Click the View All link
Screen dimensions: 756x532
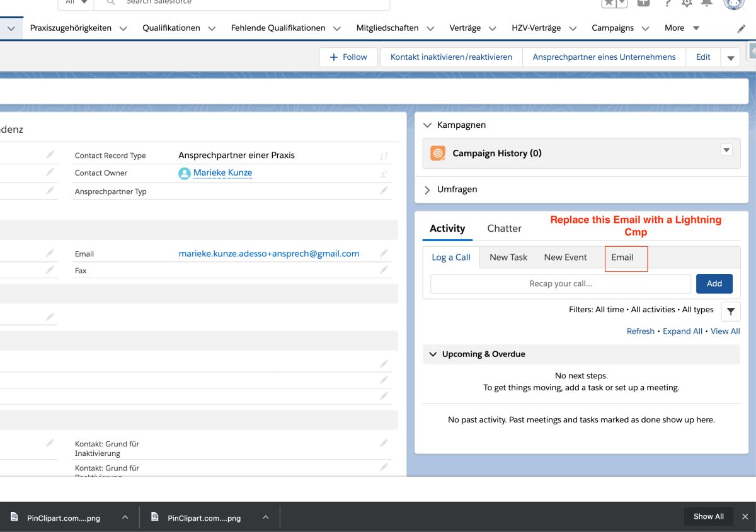pos(725,331)
